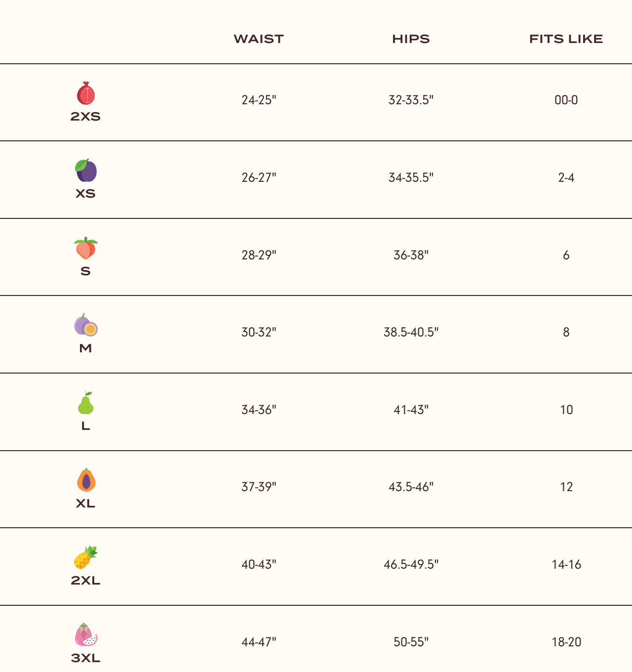Click the 50-55" hips measurement
The height and width of the screenshot is (672, 632).
pyautogui.click(x=411, y=642)
